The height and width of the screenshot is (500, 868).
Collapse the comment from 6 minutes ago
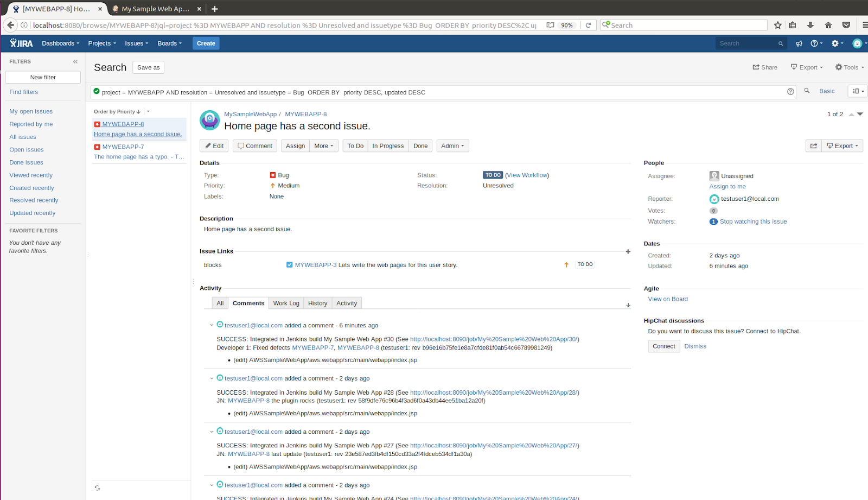tap(212, 325)
